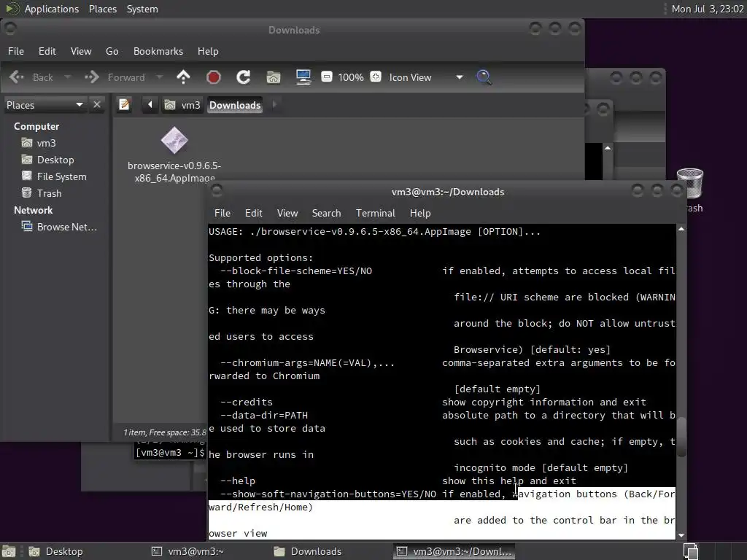
Task: Click the show desktop icon in taskbar
Action: [x=9, y=551]
